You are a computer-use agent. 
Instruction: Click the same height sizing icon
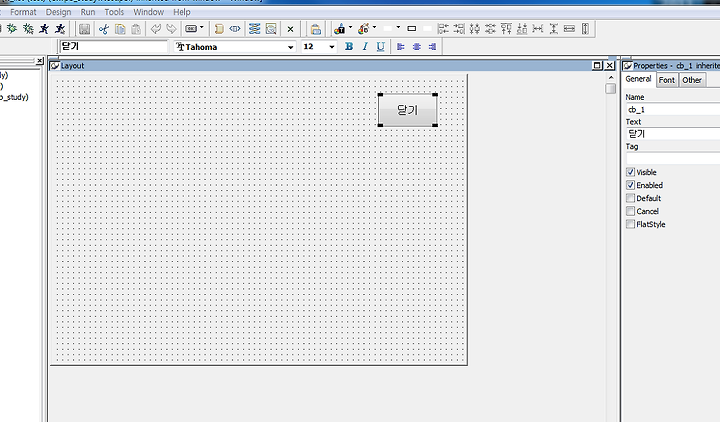point(585,29)
